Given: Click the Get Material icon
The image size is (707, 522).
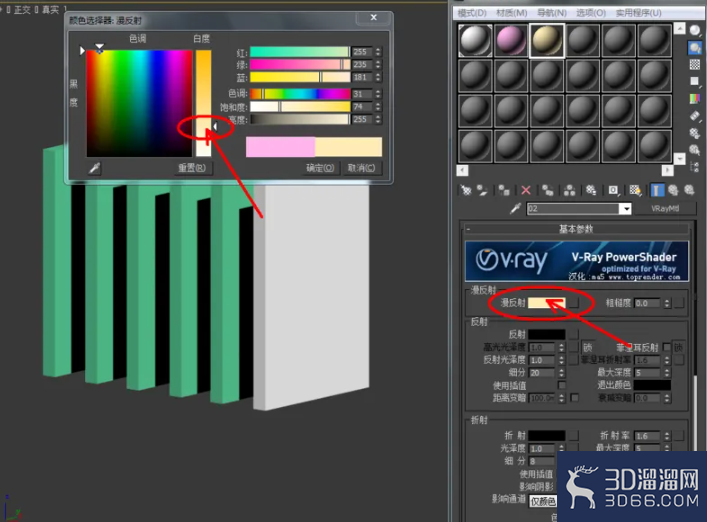Looking at the screenshot, I should pyautogui.click(x=466, y=190).
